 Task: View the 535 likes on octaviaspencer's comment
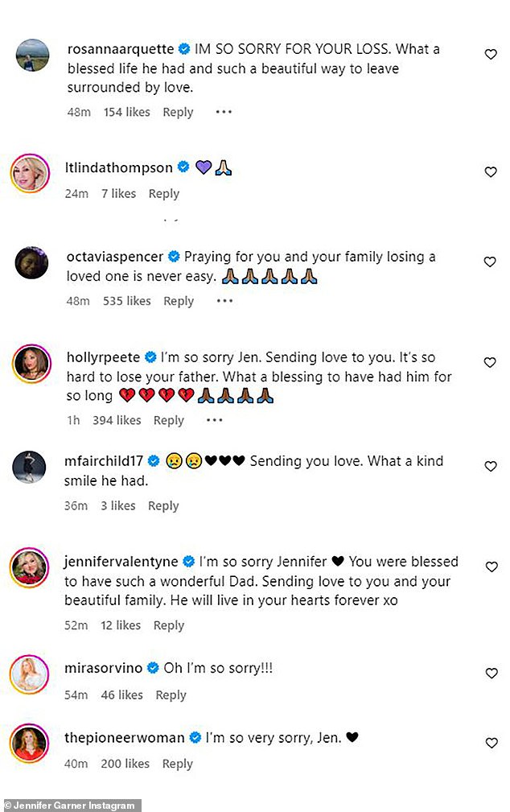coord(126,301)
